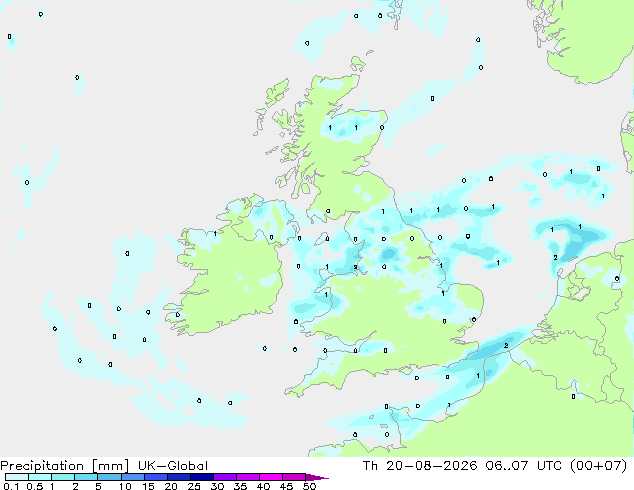Click the '(00+07)' forecast offset label
The image size is (634, 490).
click(598, 466)
